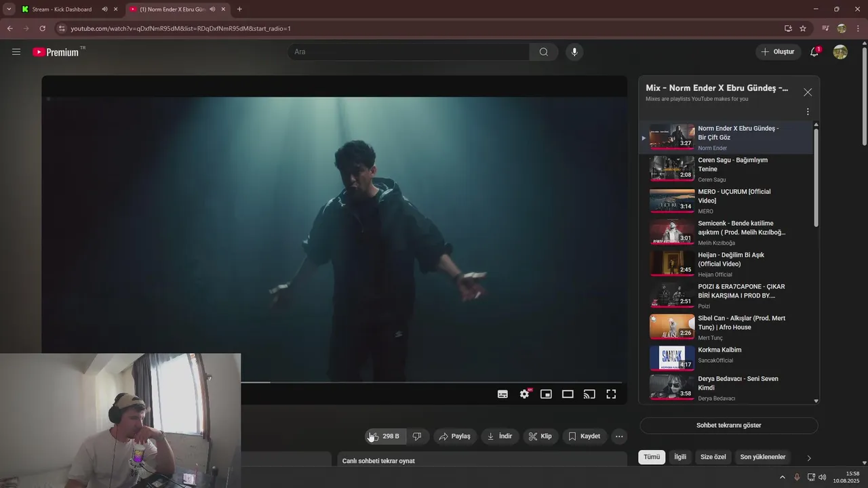
Task: Click Canlı sohbeti tekrar oynat
Action: click(378, 461)
